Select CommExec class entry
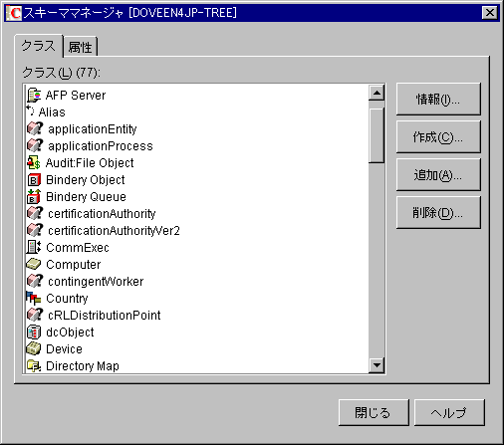This screenshot has width=504, height=445. pos(78,248)
